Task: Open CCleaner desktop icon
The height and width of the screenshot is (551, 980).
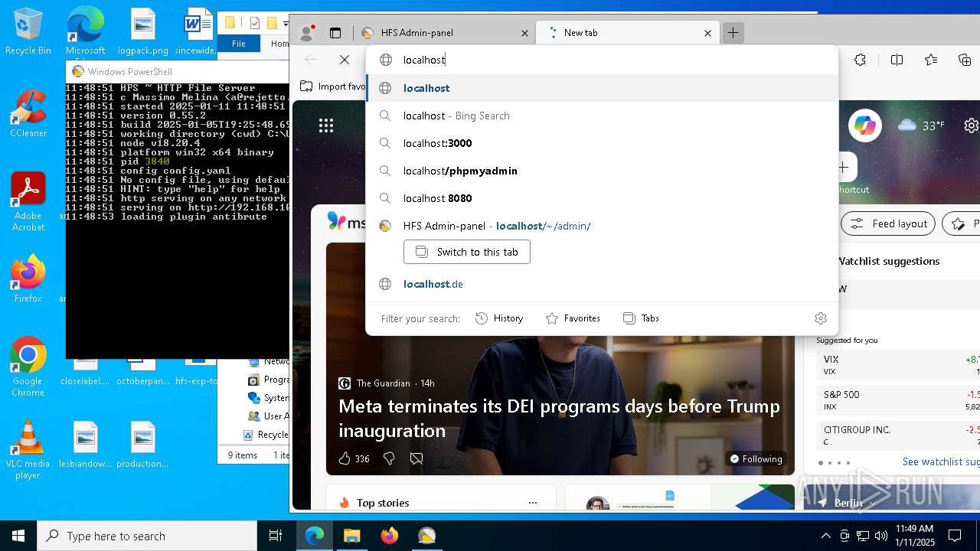Action: coord(28,113)
